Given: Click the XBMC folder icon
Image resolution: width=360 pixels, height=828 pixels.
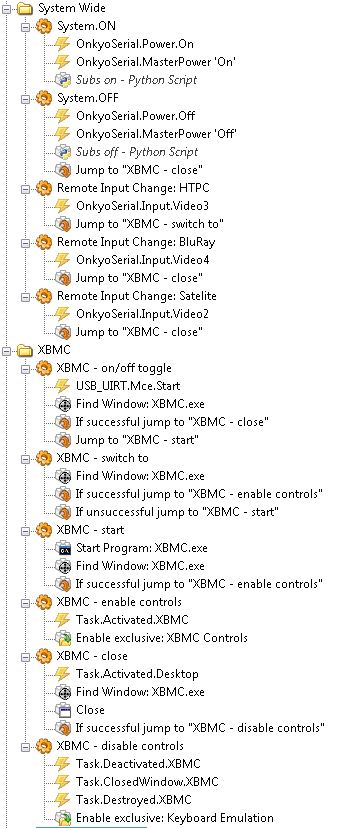Looking at the screenshot, I should pyautogui.click(x=25, y=350).
